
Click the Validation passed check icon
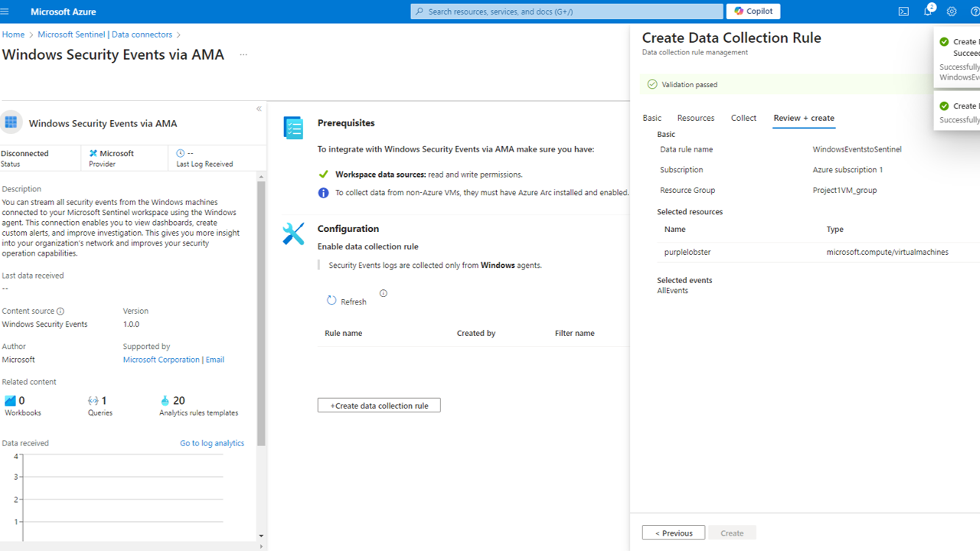point(652,84)
